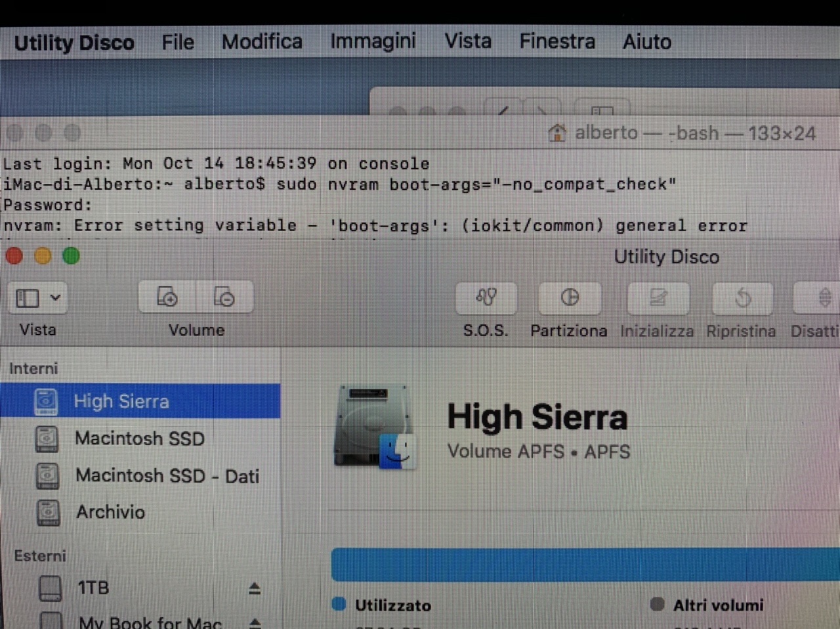
Task: Click the remove volume icon
Action: pyautogui.click(x=224, y=297)
